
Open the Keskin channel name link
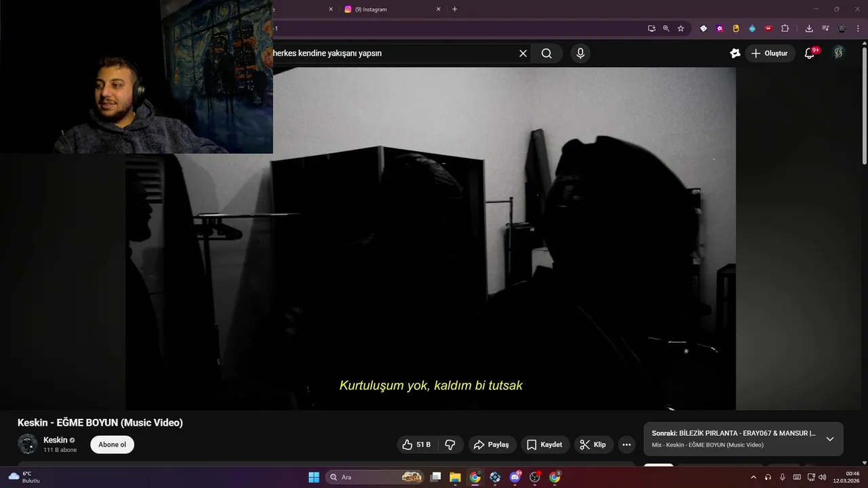click(56, 440)
